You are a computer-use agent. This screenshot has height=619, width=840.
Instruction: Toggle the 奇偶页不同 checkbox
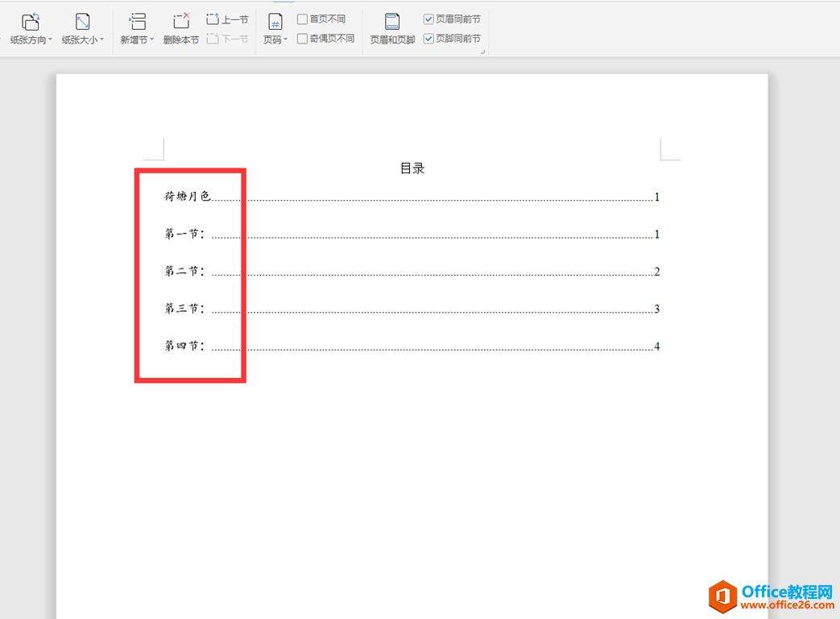302,39
